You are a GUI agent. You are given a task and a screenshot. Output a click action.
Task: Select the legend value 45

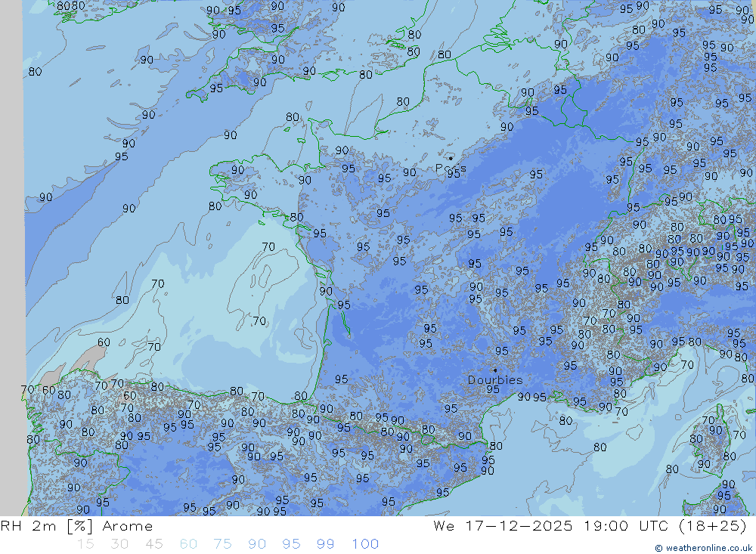pyautogui.click(x=154, y=544)
